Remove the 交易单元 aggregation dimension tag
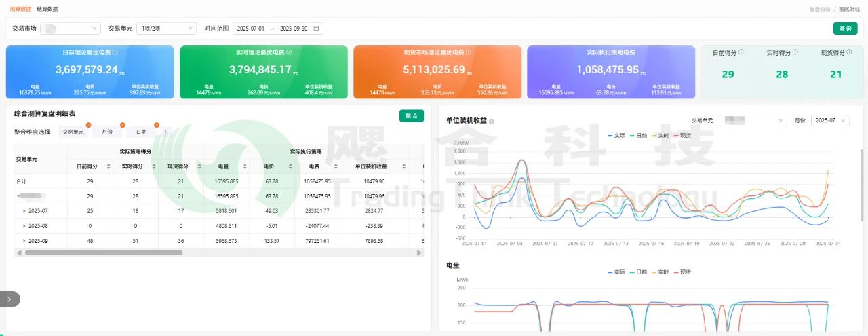 pos(88,125)
